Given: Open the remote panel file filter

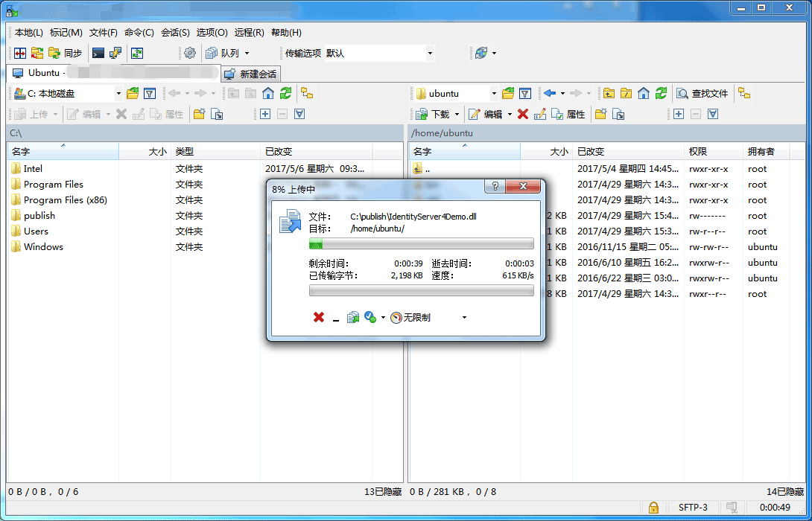Looking at the screenshot, I should pos(525,93).
